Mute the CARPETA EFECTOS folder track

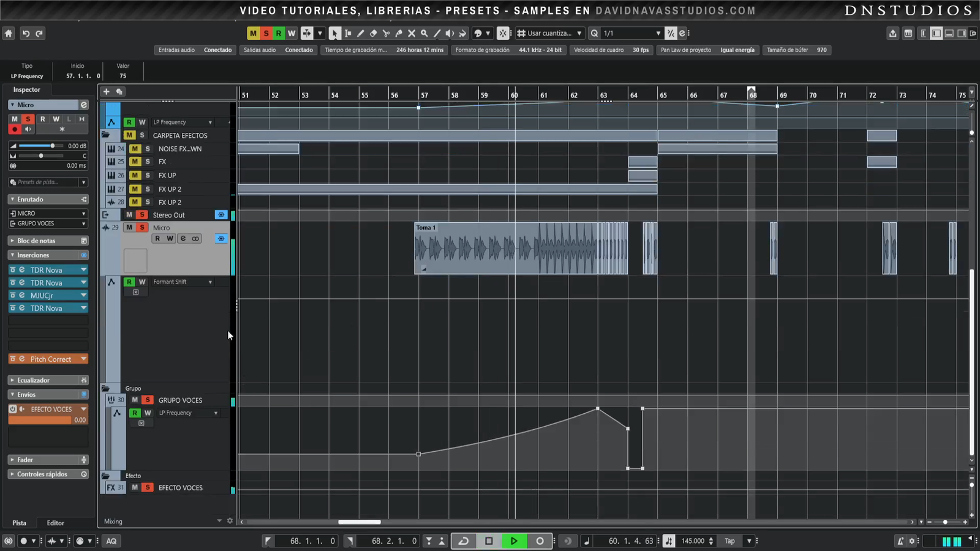129,135
